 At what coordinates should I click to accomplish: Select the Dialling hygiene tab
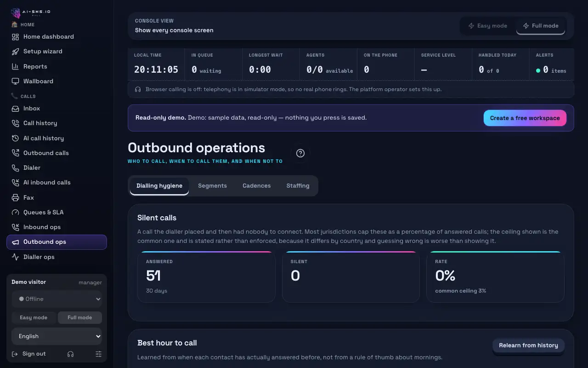coord(159,186)
